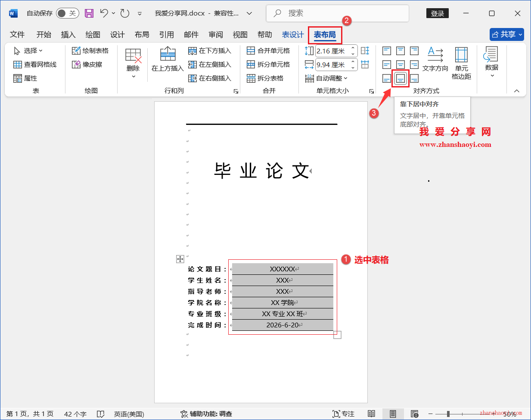Viewport: 531px width, 420px height.
Task: Click 拆分表格 split table
Action: (x=265, y=78)
